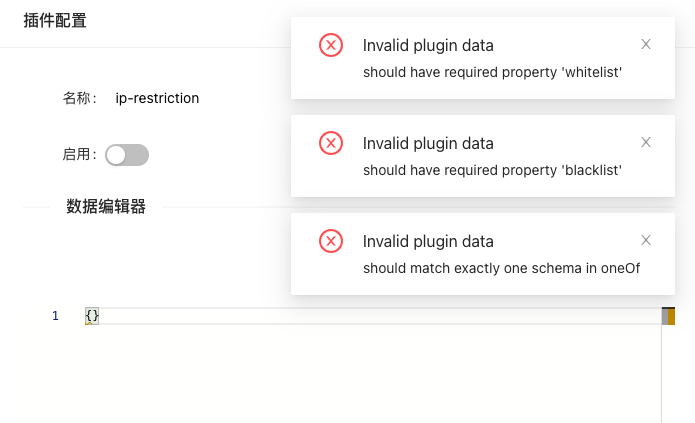Click the 数据编辑器 section divider heading
695x423 pixels.
click(x=106, y=207)
